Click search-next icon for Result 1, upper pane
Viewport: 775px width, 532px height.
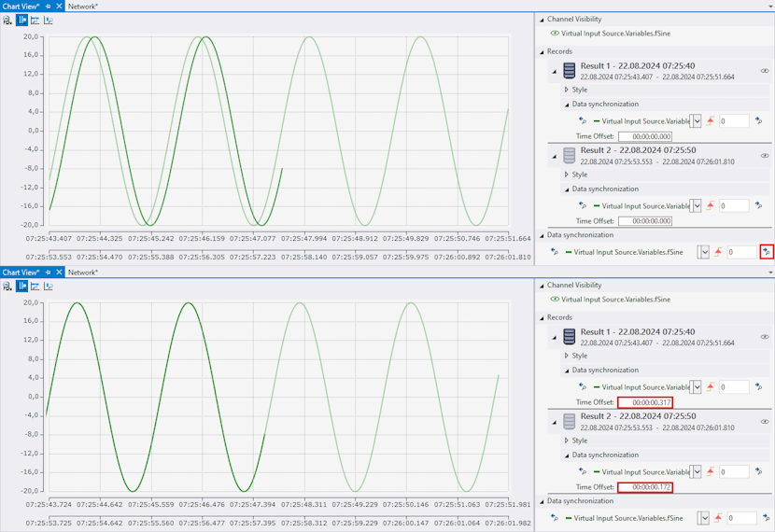point(759,120)
